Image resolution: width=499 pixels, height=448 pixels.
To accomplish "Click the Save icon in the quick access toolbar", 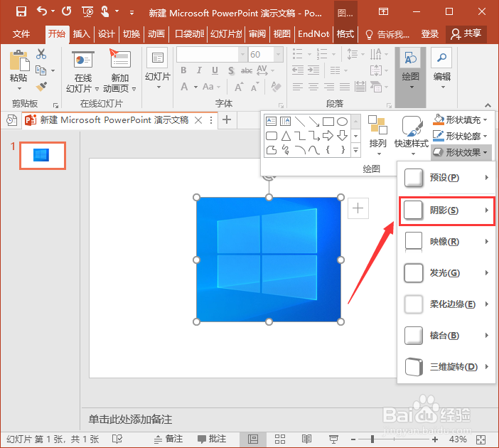I will click(x=21, y=12).
